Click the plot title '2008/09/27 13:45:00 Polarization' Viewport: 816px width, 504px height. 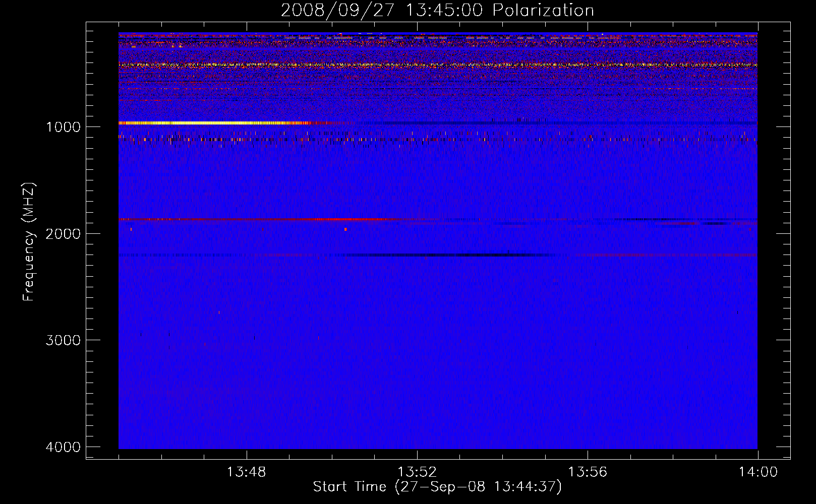coord(437,11)
